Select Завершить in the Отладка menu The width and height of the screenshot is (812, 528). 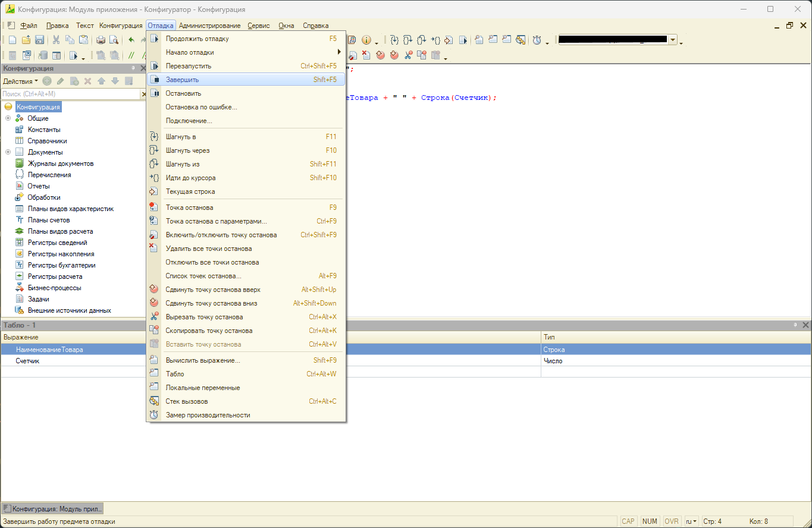click(x=246, y=80)
